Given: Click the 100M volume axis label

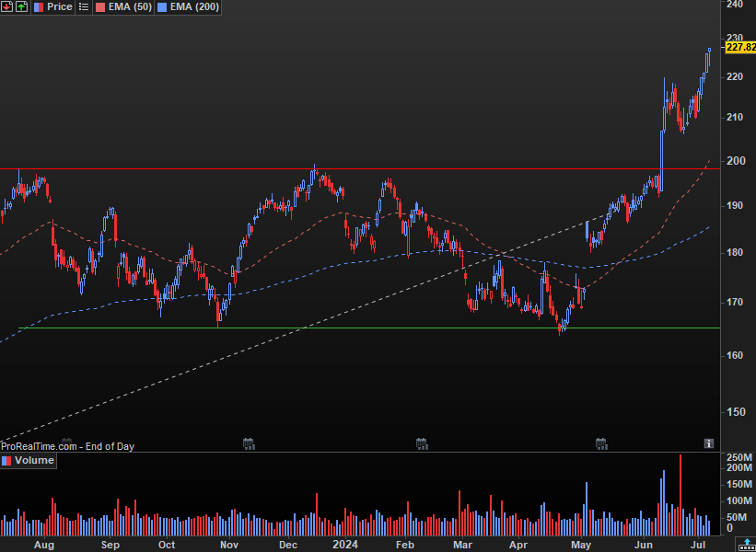Looking at the screenshot, I should [740, 501].
